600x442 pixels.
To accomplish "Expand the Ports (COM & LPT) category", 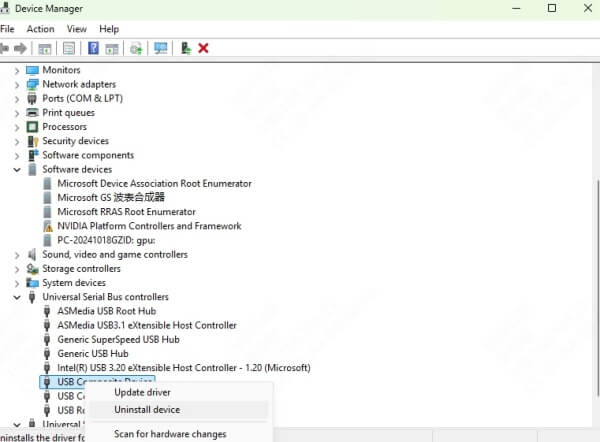I will click(x=17, y=99).
